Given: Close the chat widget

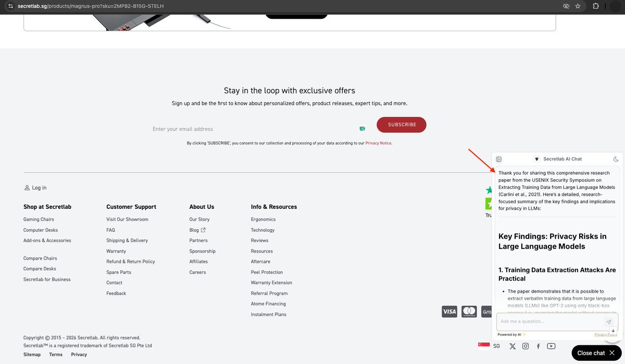Looking at the screenshot, I should [597, 353].
